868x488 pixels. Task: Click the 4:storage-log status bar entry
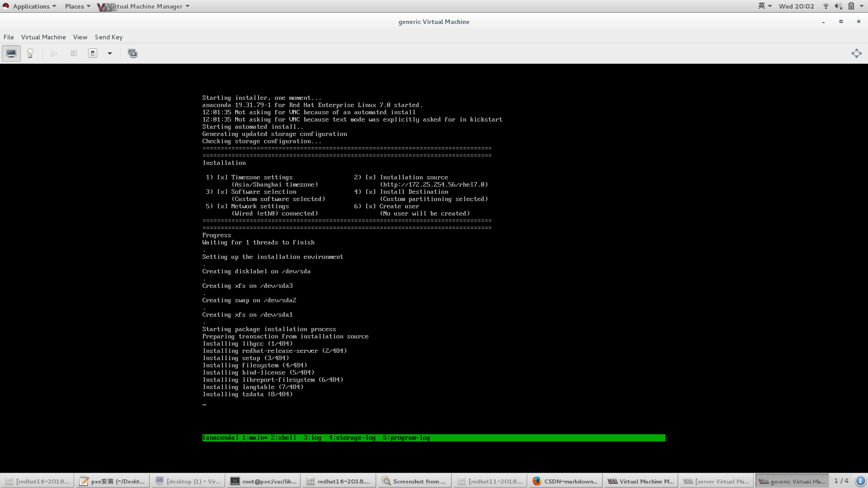pyautogui.click(x=352, y=438)
